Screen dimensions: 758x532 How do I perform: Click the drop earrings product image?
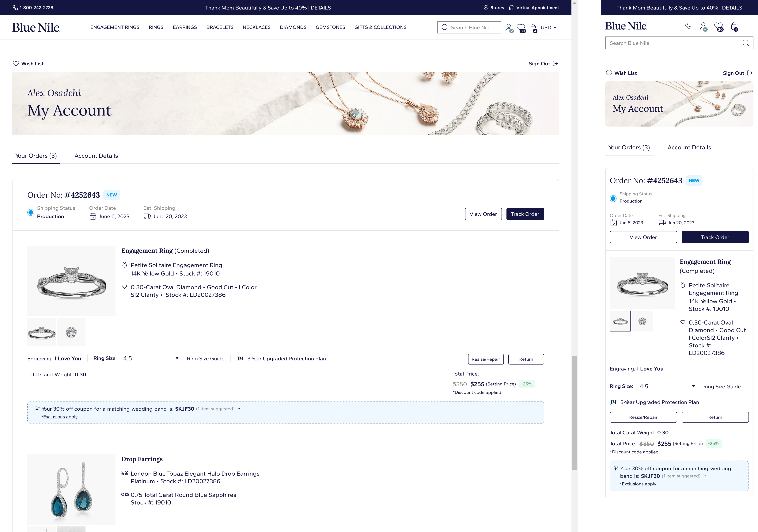pyautogui.click(x=71, y=489)
